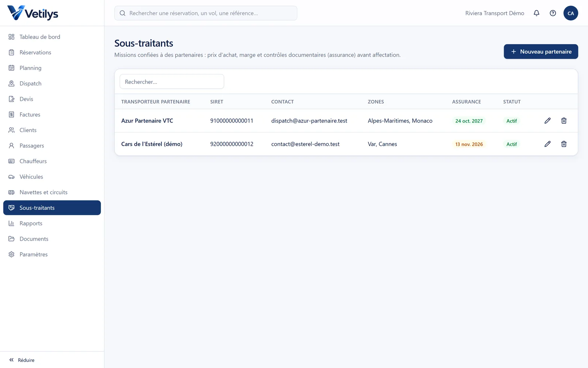This screenshot has width=588, height=368.
Task: Open the Véhicules page
Action: pos(52,177)
